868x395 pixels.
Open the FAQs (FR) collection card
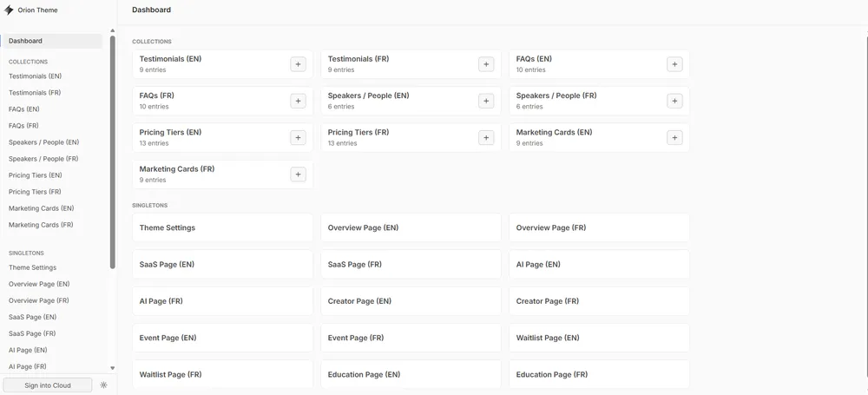[x=222, y=101]
